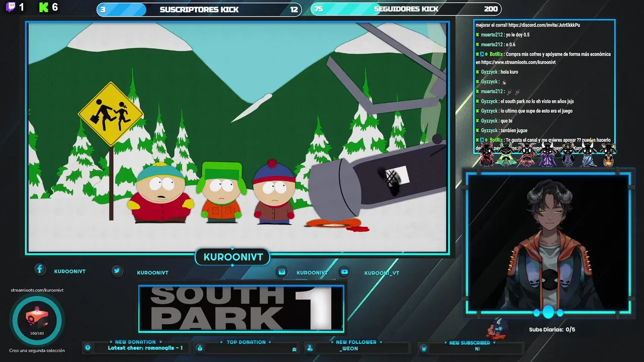Click the Suscriptores Kick goal bar

199,9
